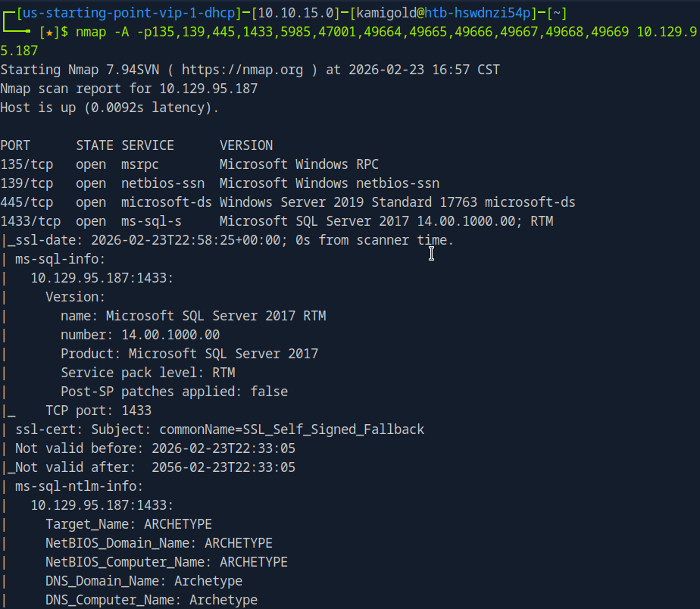The height and width of the screenshot is (609, 700).
Task: Click the star symbol in the prompt
Action: point(49,32)
